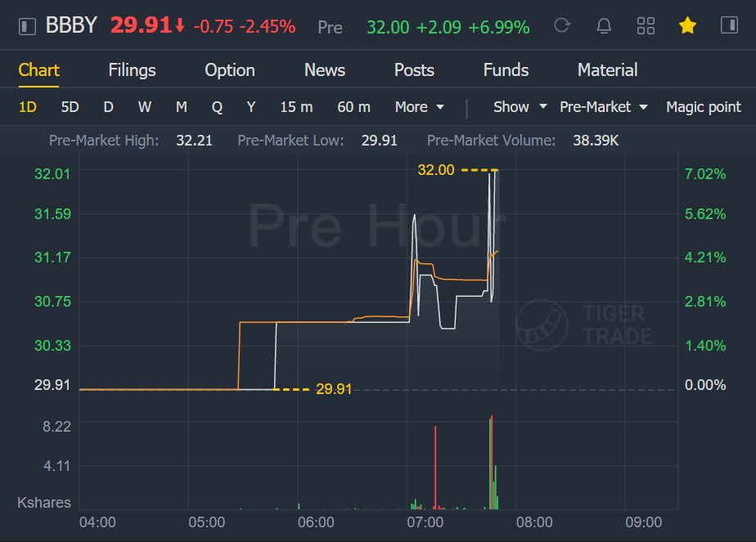Select the Q quarterly timeframe
Viewport: 756px width, 542px height.
click(x=217, y=107)
